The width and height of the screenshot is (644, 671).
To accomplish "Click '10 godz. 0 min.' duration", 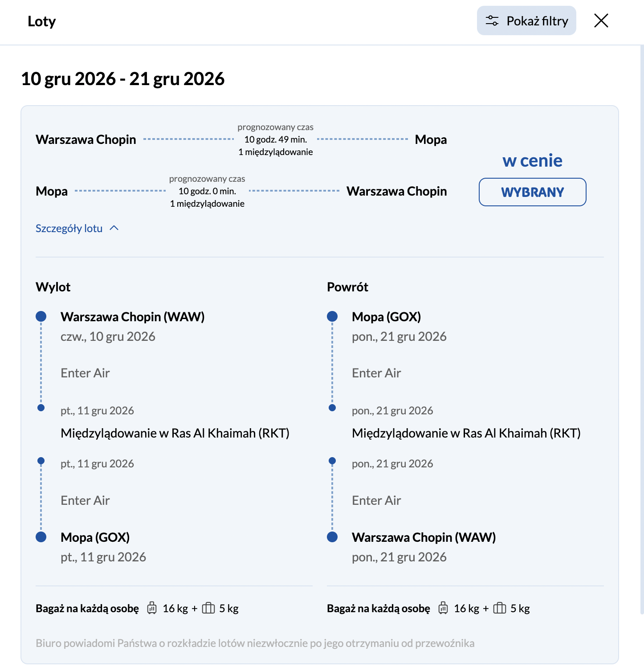I will click(207, 191).
